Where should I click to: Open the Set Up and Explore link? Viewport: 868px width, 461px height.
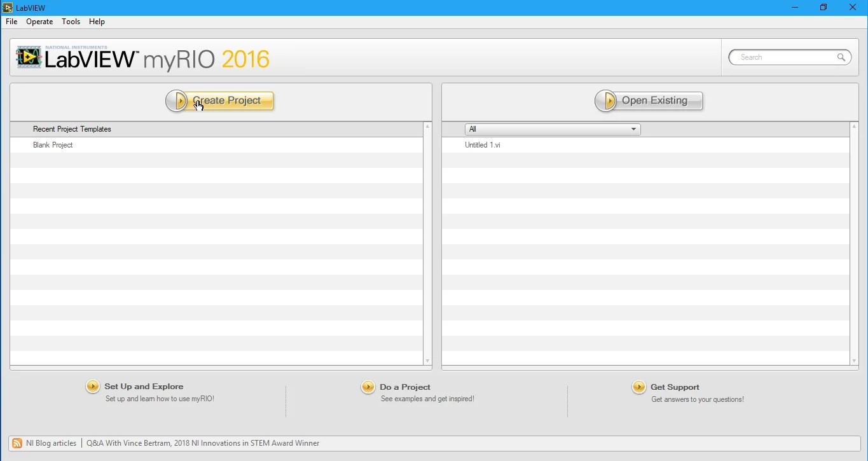click(144, 387)
